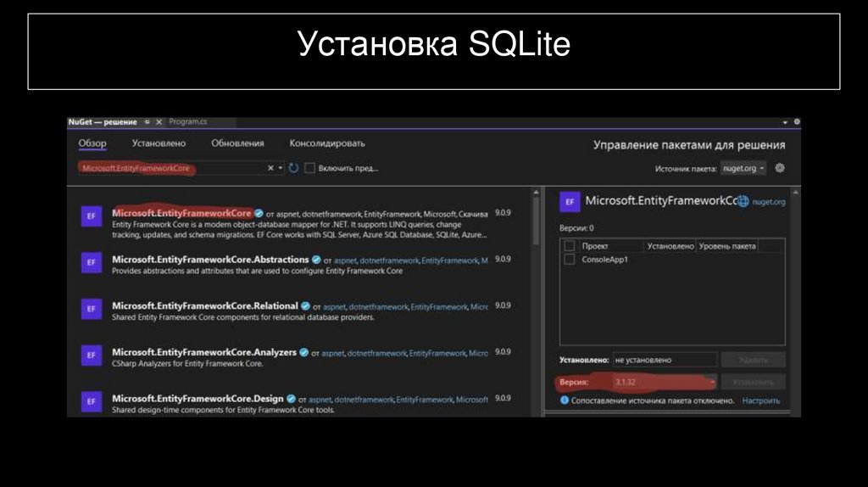Click dotnetframework author link for Relational package
Screen dimensions: 868x487
coord(378,307)
